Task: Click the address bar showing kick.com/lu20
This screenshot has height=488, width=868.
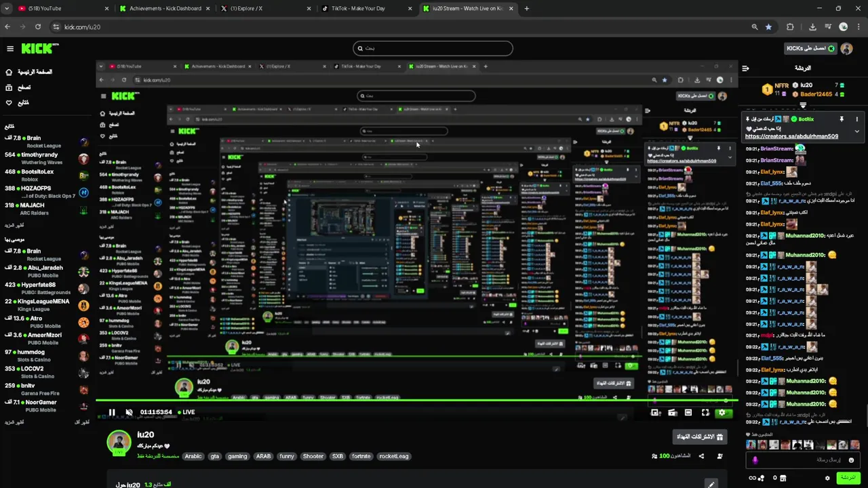Action: point(400,27)
